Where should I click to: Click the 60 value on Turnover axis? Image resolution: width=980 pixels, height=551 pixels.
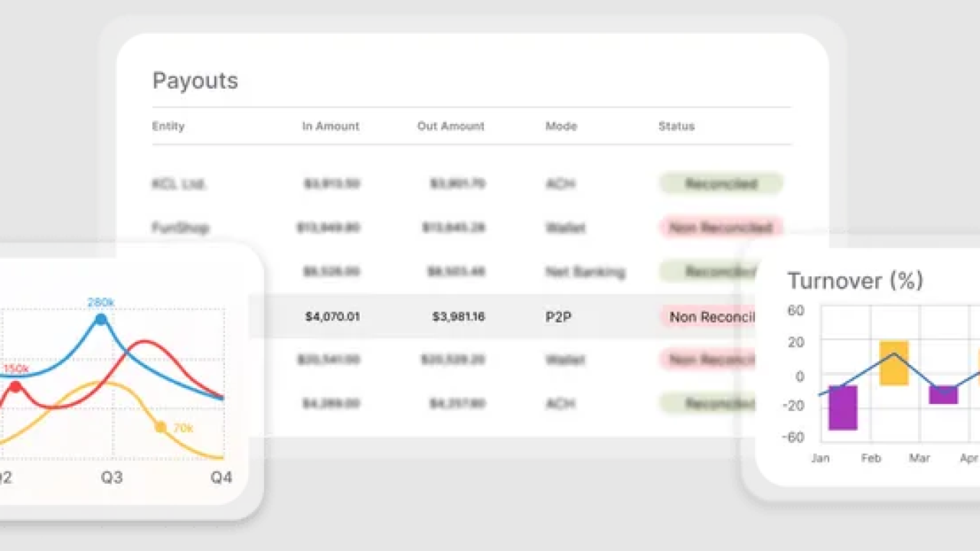[796, 310]
